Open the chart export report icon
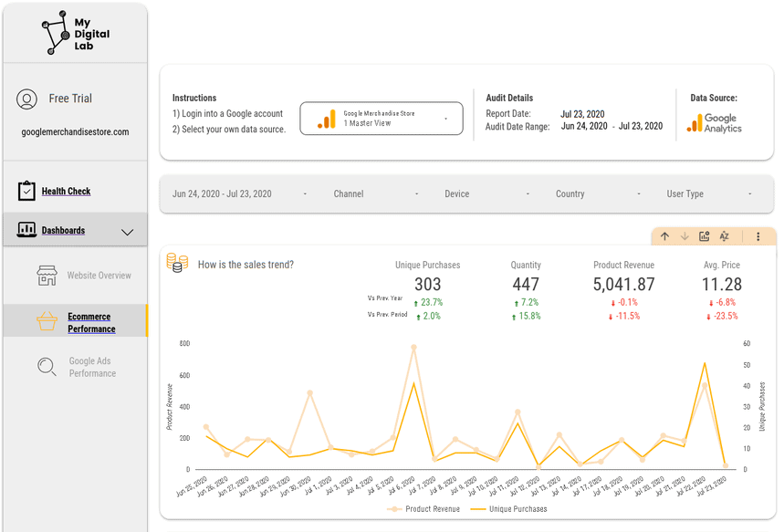 coord(704,235)
